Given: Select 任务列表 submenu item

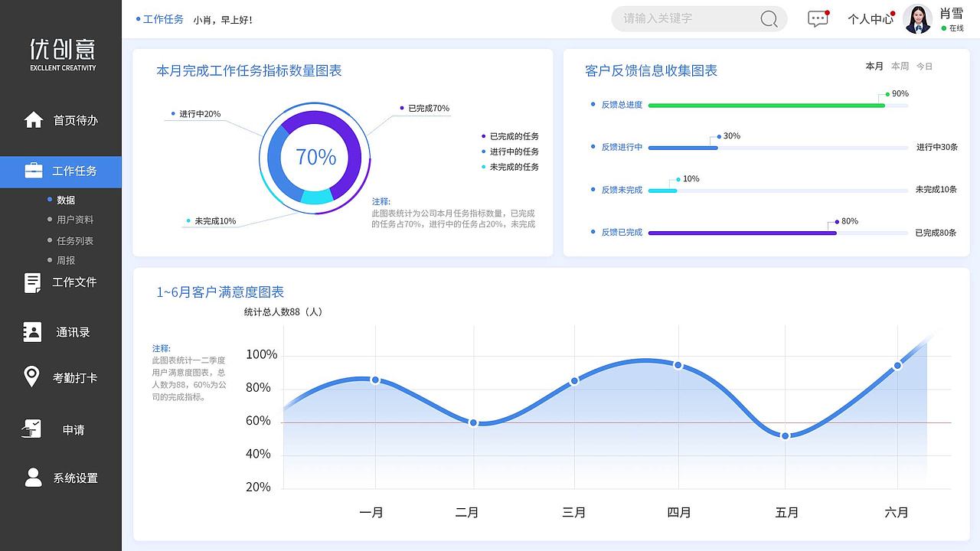Looking at the screenshot, I should pyautogui.click(x=75, y=241).
